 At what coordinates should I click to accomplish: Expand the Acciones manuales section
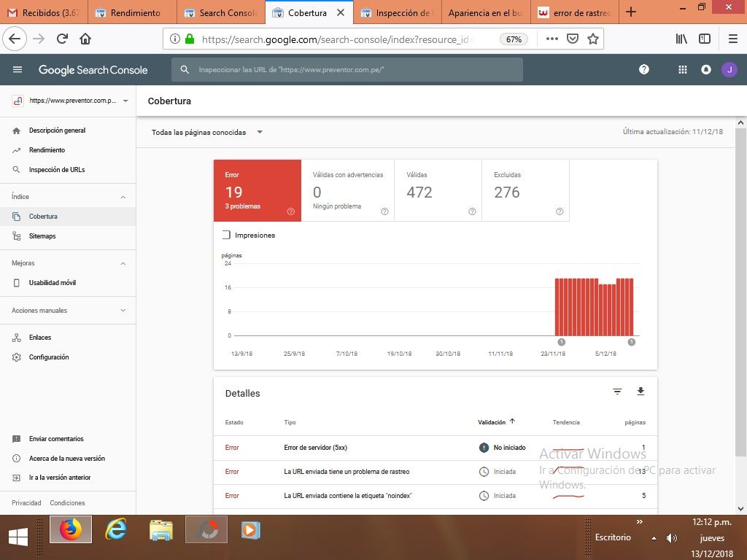pyautogui.click(x=123, y=311)
